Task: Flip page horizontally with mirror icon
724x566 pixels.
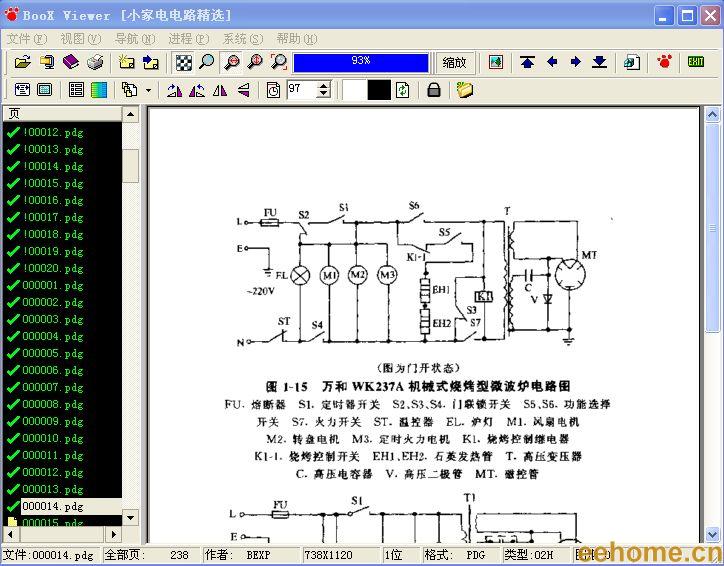Action: pos(220,90)
